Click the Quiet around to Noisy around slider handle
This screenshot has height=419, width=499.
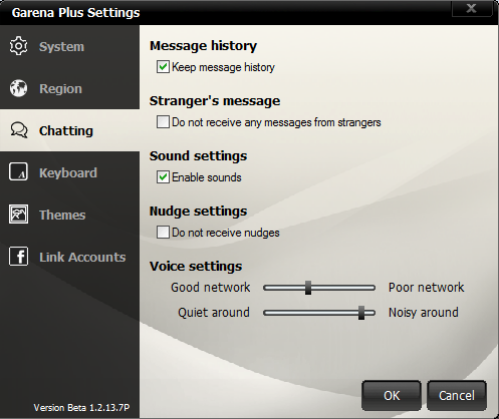click(x=361, y=313)
